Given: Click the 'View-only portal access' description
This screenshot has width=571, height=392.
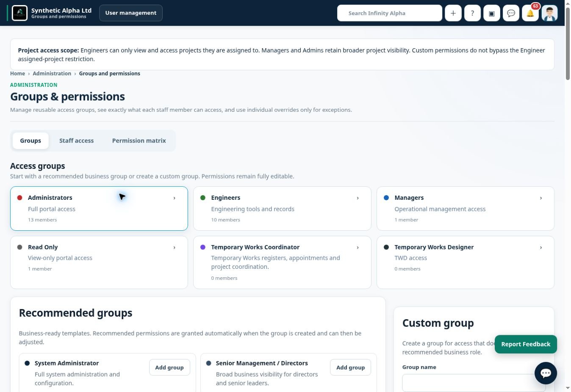Looking at the screenshot, I should point(60,258).
